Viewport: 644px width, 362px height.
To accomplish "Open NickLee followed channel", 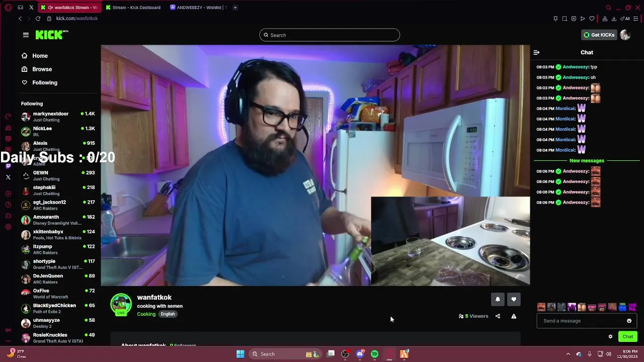I will pyautogui.click(x=58, y=131).
